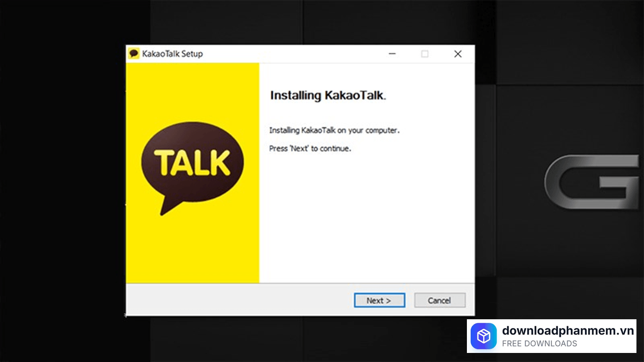The image size is (644, 362).
Task: Click the small KakaoTalk icon in title bar
Action: pyautogui.click(x=134, y=54)
